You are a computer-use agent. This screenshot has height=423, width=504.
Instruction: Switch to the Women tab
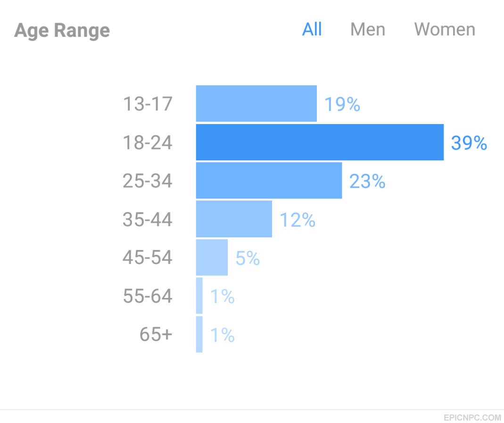click(x=445, y=30)
